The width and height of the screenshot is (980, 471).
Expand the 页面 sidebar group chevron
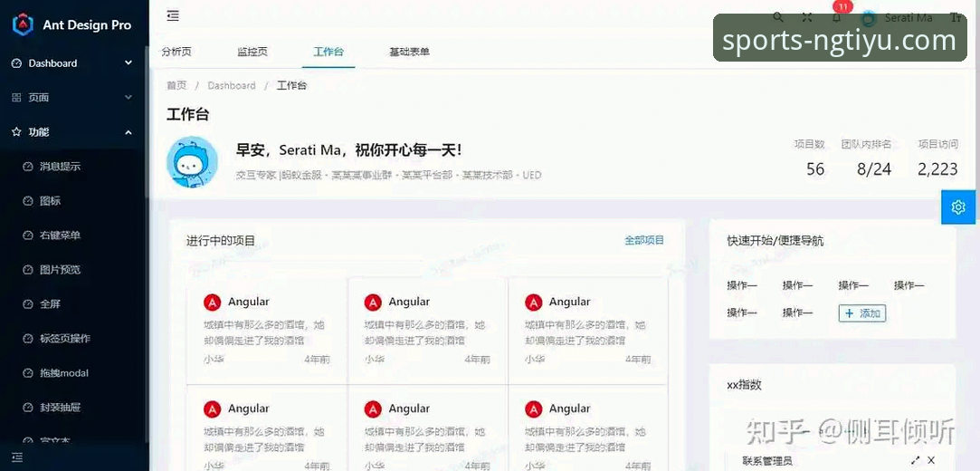(x=128, y=98)
